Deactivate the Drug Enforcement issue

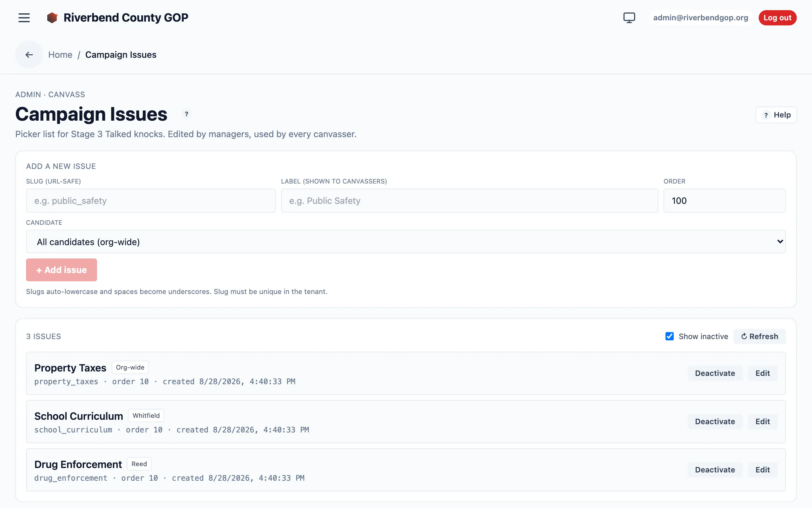[x=715, y=470]
